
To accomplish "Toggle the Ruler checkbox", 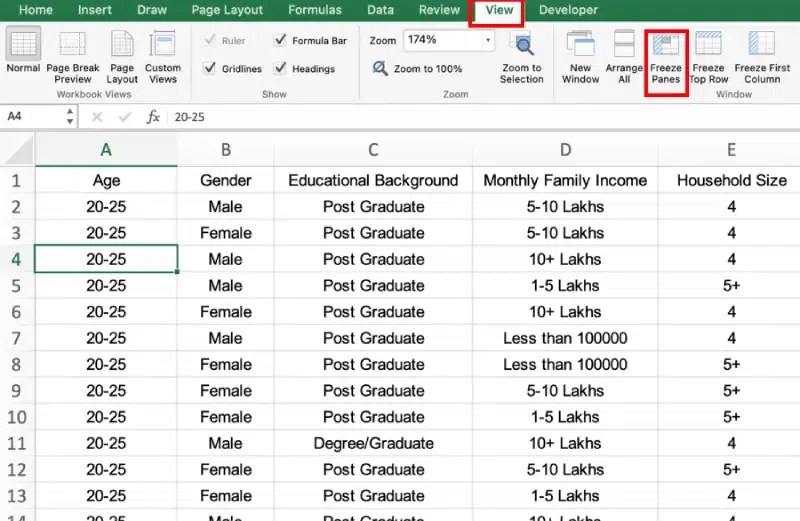I will pyautogui.click(x=210, y=39).
